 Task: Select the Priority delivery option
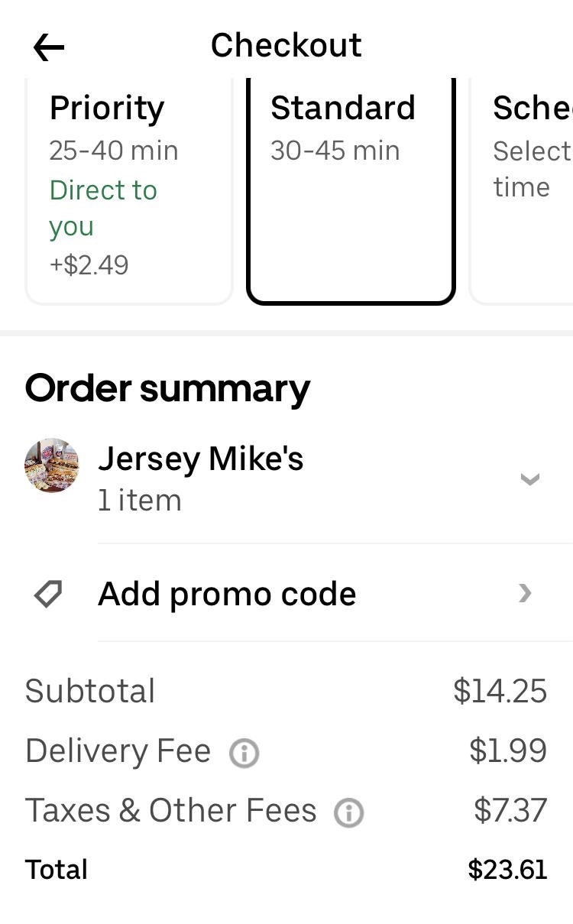tap(128, 191)
